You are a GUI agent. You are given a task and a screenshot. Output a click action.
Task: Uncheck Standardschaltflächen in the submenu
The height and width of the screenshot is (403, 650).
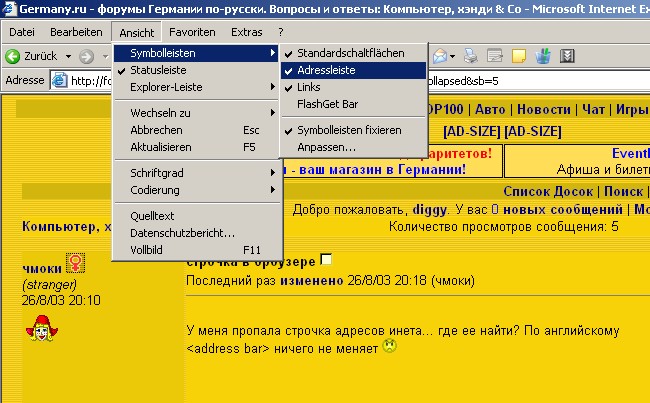pos(350,52)
